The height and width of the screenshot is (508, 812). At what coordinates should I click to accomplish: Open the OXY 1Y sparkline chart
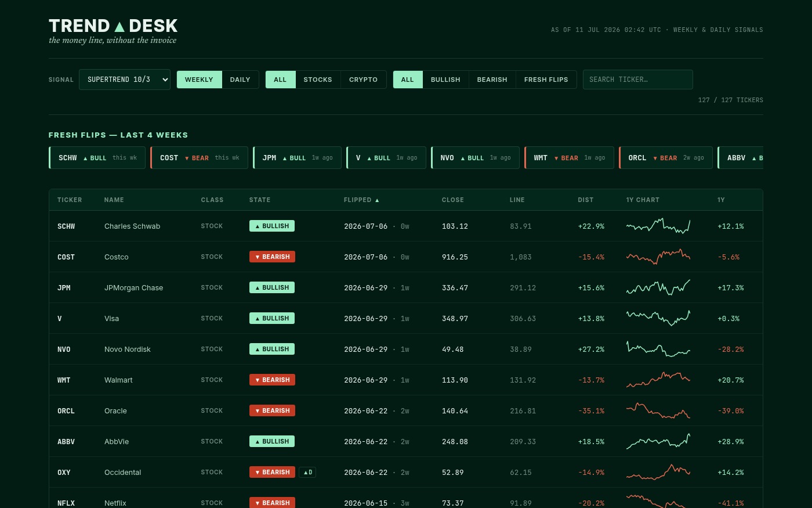658,472
